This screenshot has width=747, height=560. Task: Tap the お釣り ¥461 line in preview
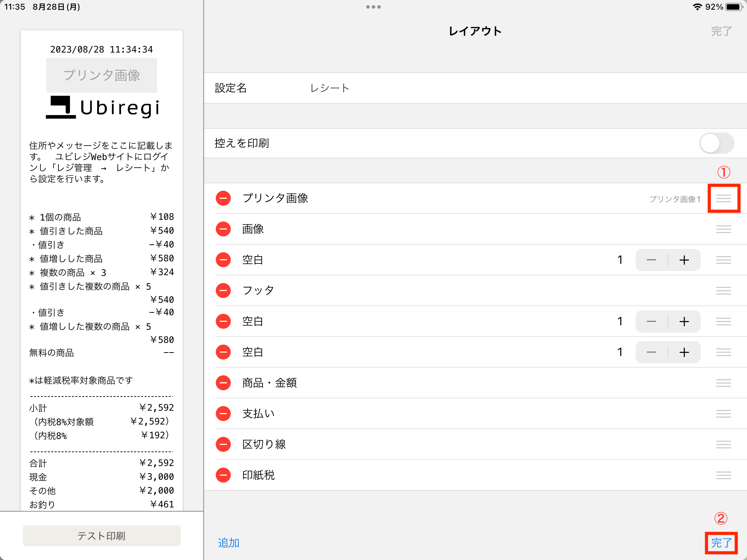(102, 504)
